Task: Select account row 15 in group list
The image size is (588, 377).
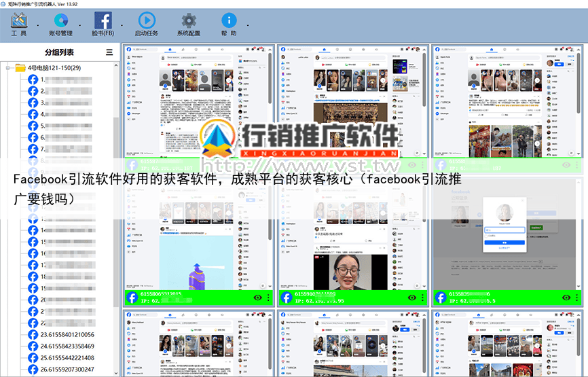Action: click(x=62, y=242)
